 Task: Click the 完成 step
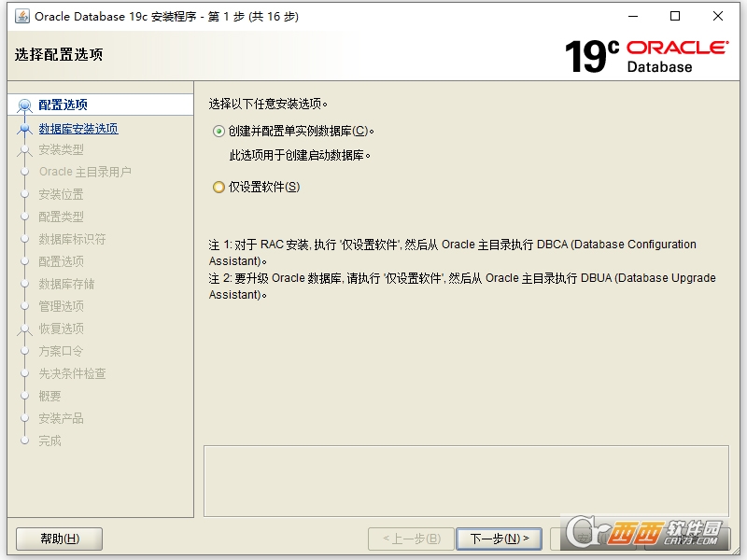[50, 441]
